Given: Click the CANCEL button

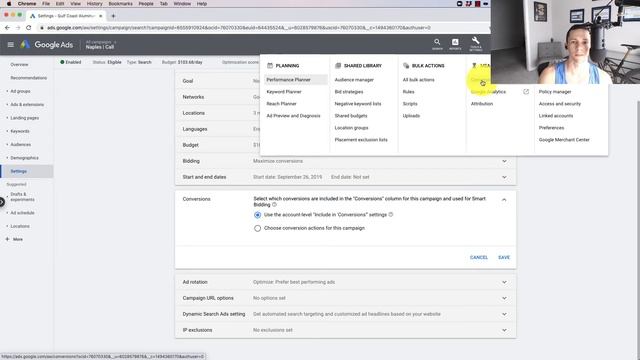Looking at the screenshot, I should (479, 258).
